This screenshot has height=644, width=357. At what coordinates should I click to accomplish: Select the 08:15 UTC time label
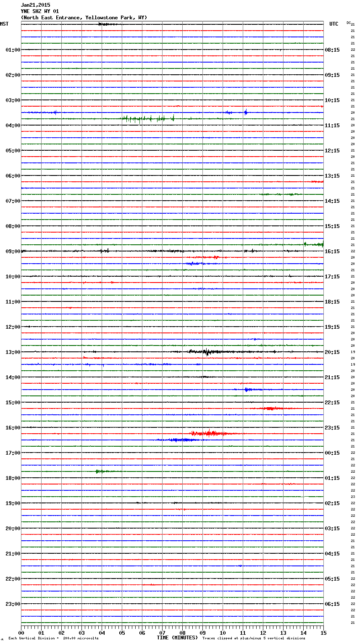click(332, 50)
